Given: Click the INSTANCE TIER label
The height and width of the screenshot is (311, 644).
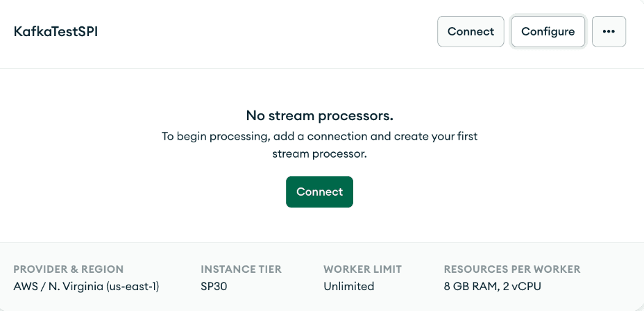Looking at the screenshot, I should tap(241, 269).
